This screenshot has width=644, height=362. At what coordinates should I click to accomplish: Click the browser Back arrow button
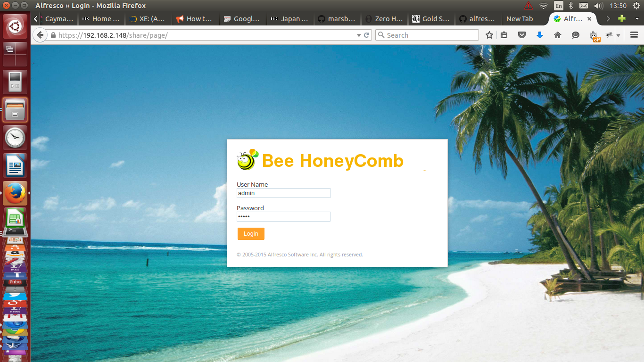(40, 35)
